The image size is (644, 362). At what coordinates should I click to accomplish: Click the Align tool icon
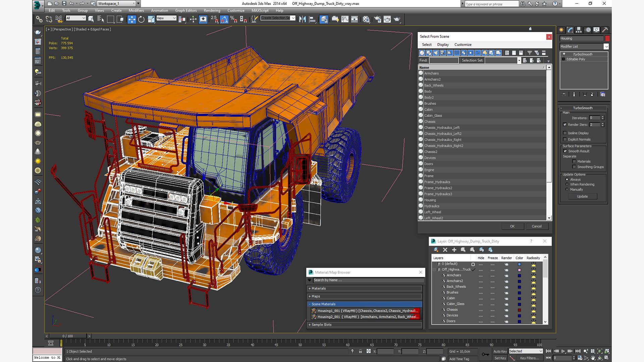tap(312, 19)
